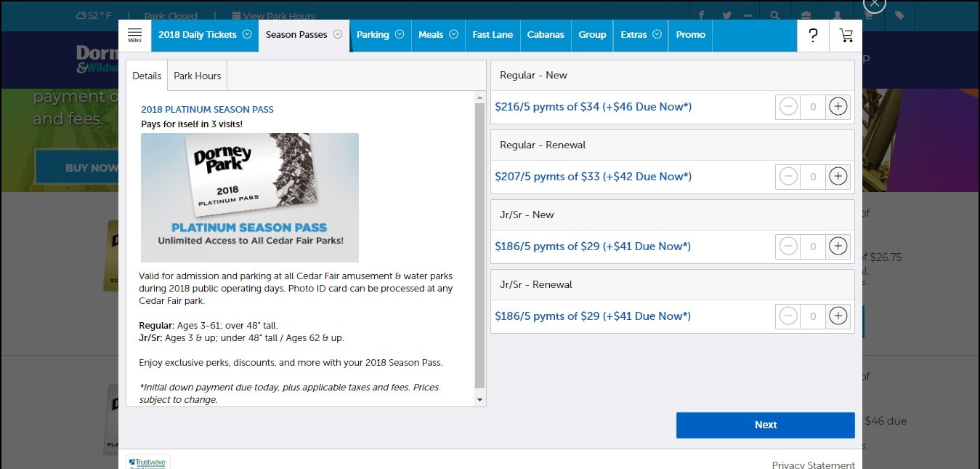Click the weather 52 °F indicator
This screenshot has height=469, width=980.
pos(94,15)
